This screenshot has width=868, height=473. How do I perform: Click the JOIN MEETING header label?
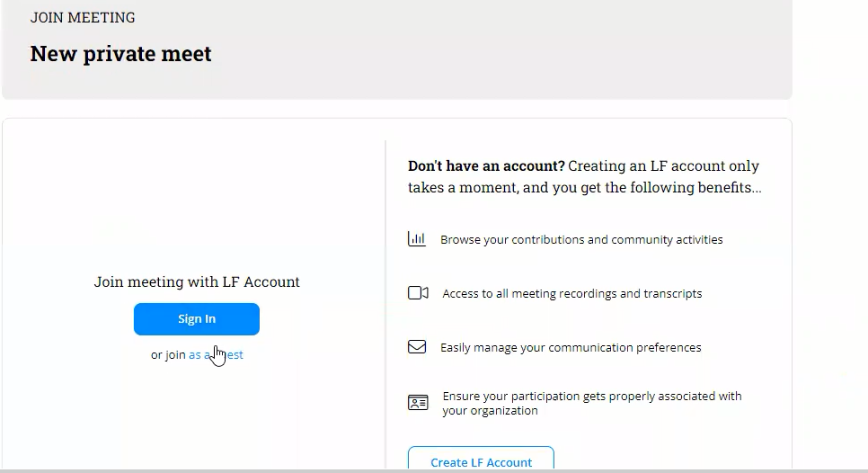(x=83, y=18)
